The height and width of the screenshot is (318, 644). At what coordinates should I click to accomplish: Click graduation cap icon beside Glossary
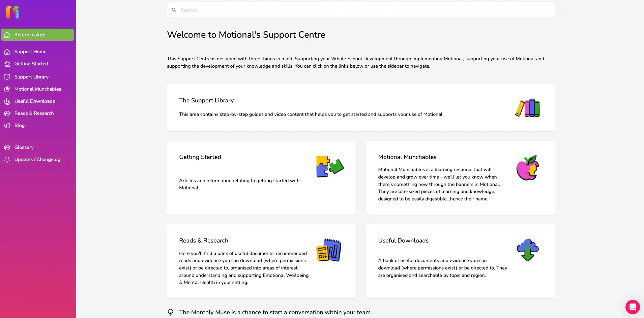pyautogui.click(x=7, y=147)
